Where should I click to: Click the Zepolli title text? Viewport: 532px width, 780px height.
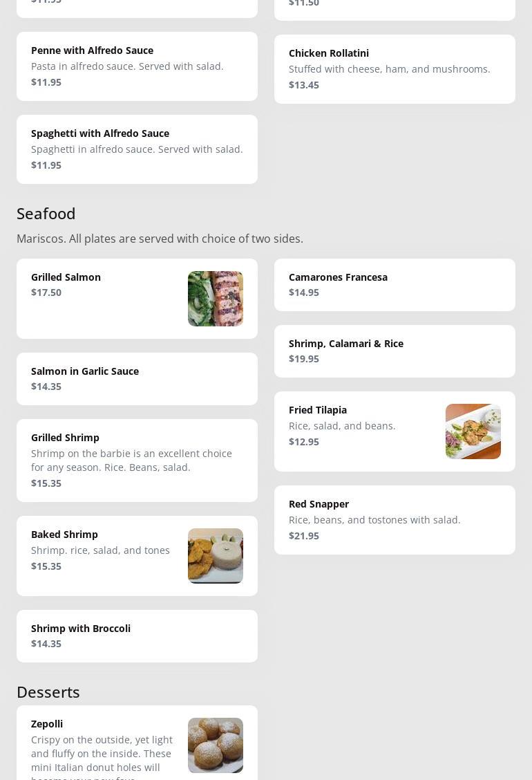47,724
